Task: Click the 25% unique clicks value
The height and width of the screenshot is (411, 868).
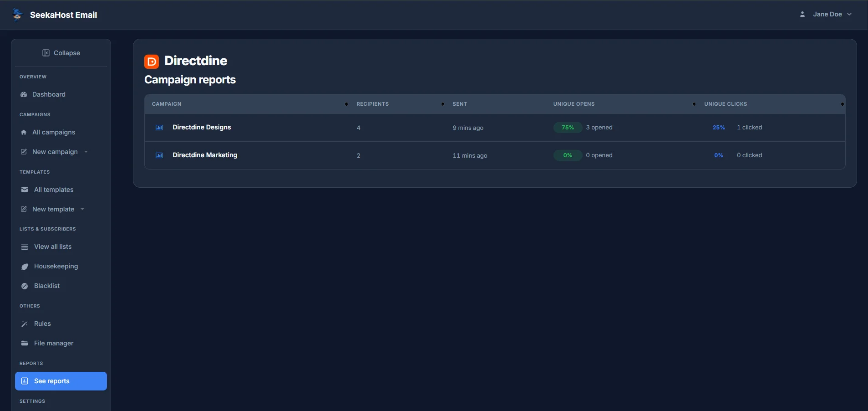Action: 719,128
